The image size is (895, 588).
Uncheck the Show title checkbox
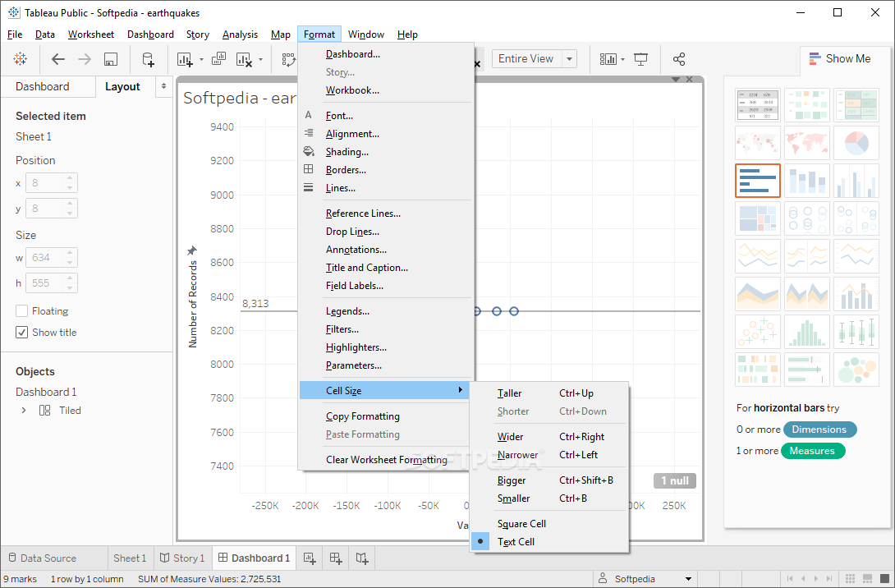click(21, 333)
